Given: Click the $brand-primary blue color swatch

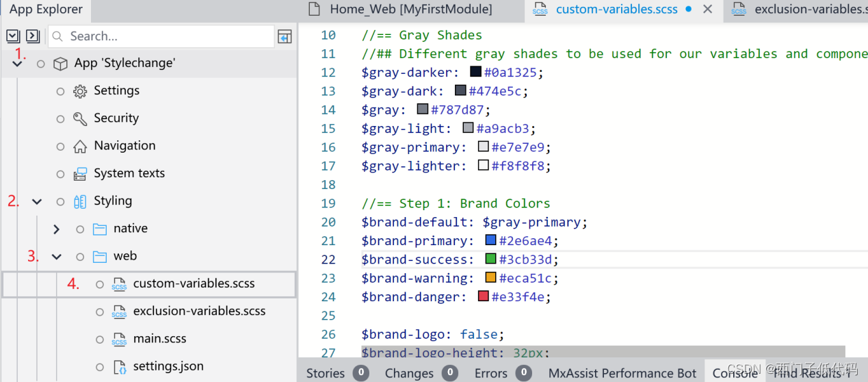Looking at the screenshot, I should (x=490, y=240).
